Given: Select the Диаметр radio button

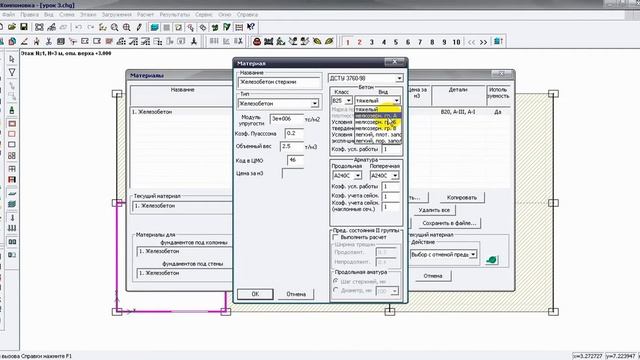Looking at the screenshot, I should pos(336,290).
